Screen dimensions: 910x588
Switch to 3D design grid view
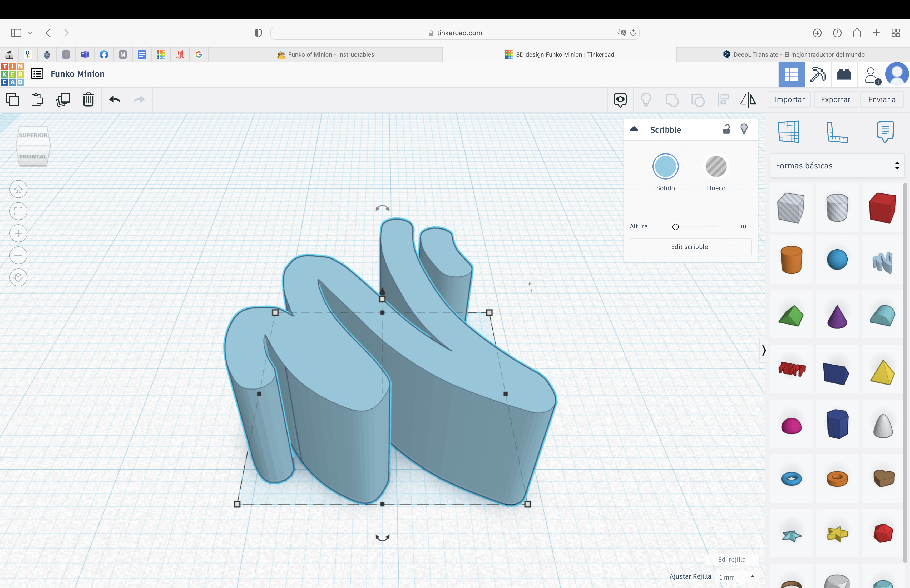(x=792, y=74)
